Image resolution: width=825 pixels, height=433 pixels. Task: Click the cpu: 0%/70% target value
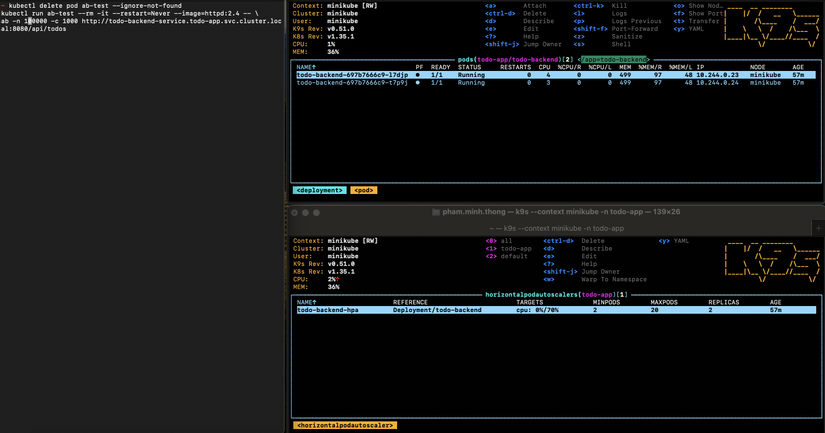point(537,310)
